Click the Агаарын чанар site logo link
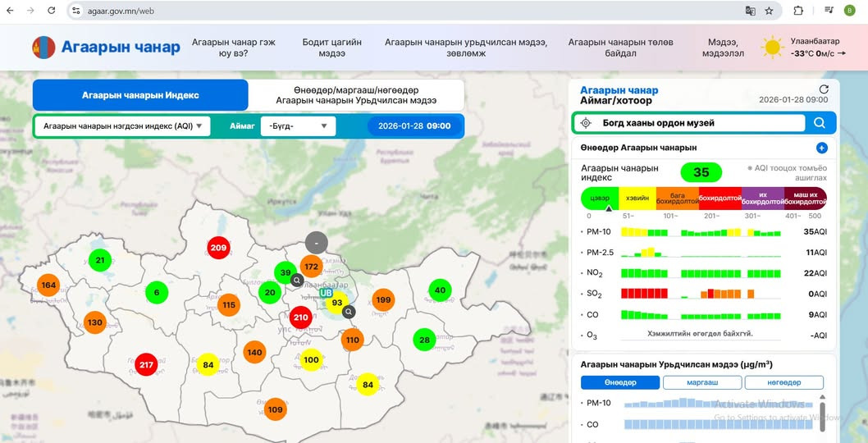 point(106,47)
